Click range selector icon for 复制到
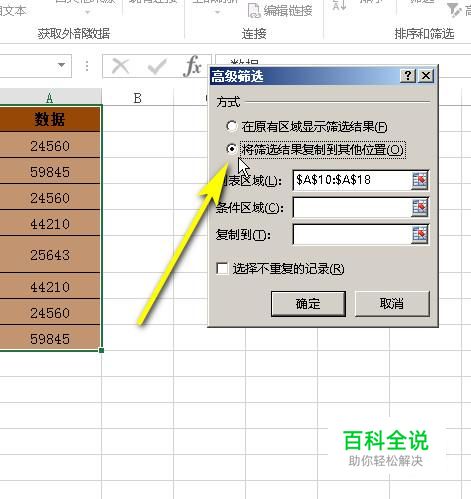Image resolution: width=471 pixels, height=499 pixels. pos(420,235)
